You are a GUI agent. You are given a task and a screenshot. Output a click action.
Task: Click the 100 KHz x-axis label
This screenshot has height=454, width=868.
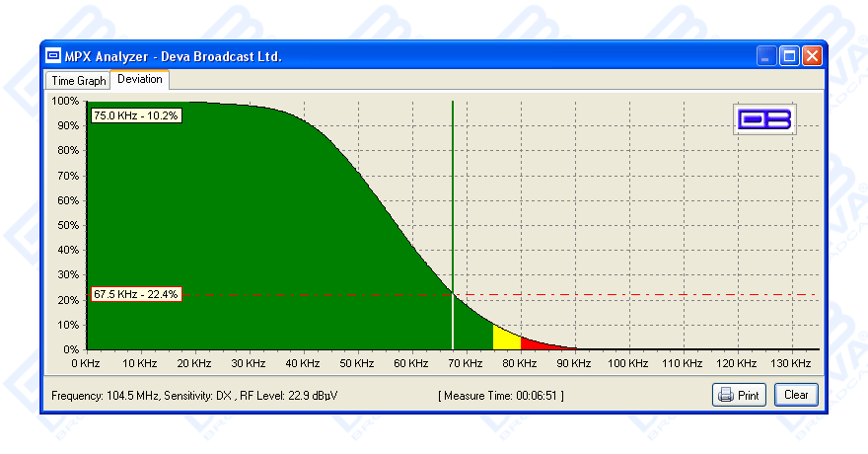(626, 363)
